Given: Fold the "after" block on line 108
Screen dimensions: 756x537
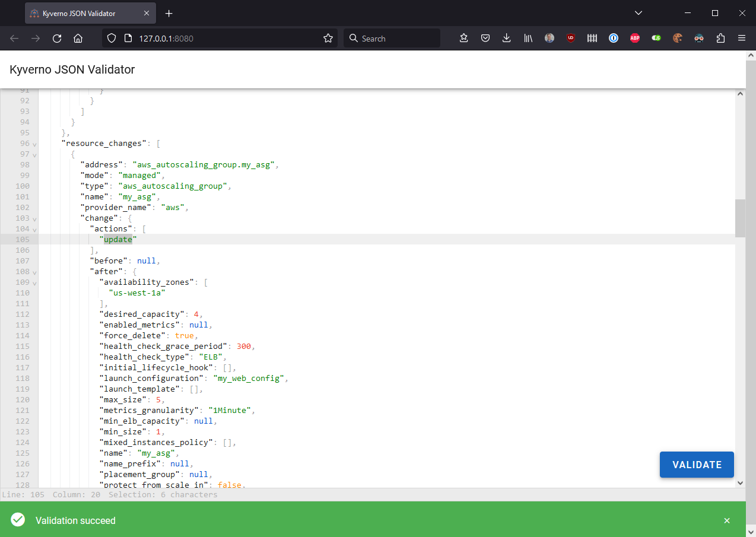Looking at the screenshot, I should (34, 272).
